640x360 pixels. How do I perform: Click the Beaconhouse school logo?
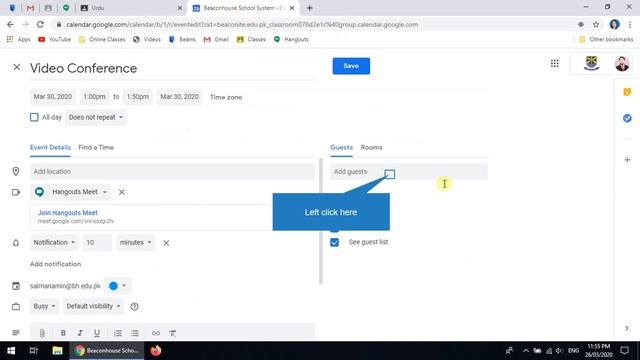[591, 63]
